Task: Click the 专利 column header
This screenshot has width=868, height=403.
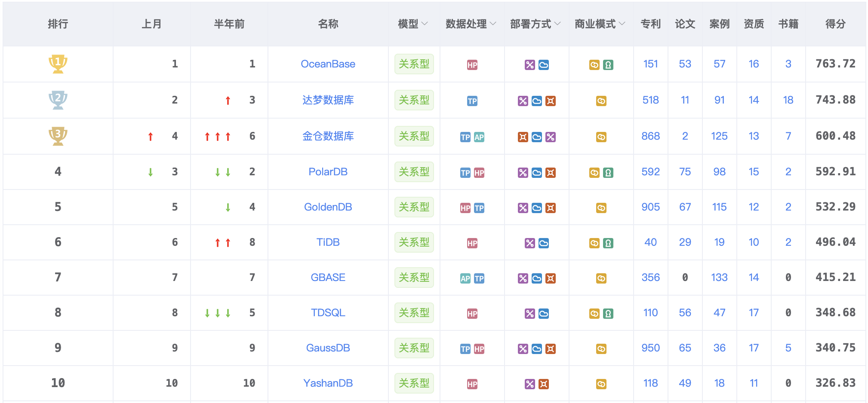Action: click(x=650, y=24)
